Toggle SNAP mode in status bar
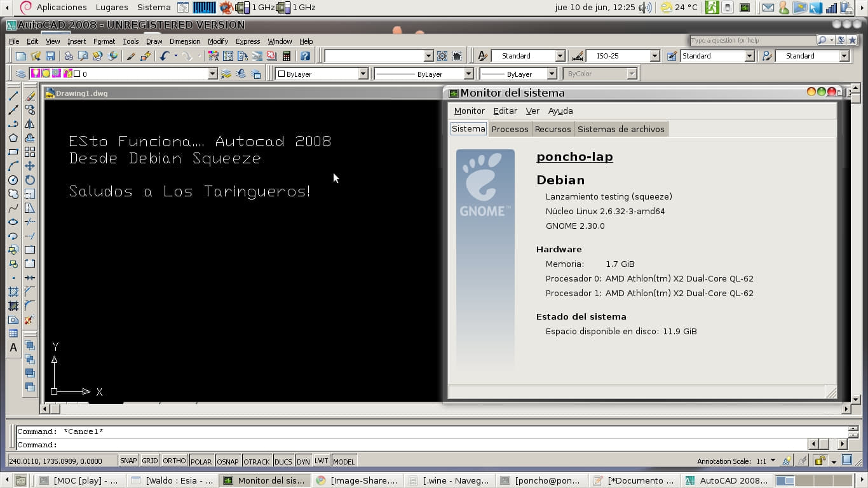Screen dimensions: 868x488 [128, 461]
